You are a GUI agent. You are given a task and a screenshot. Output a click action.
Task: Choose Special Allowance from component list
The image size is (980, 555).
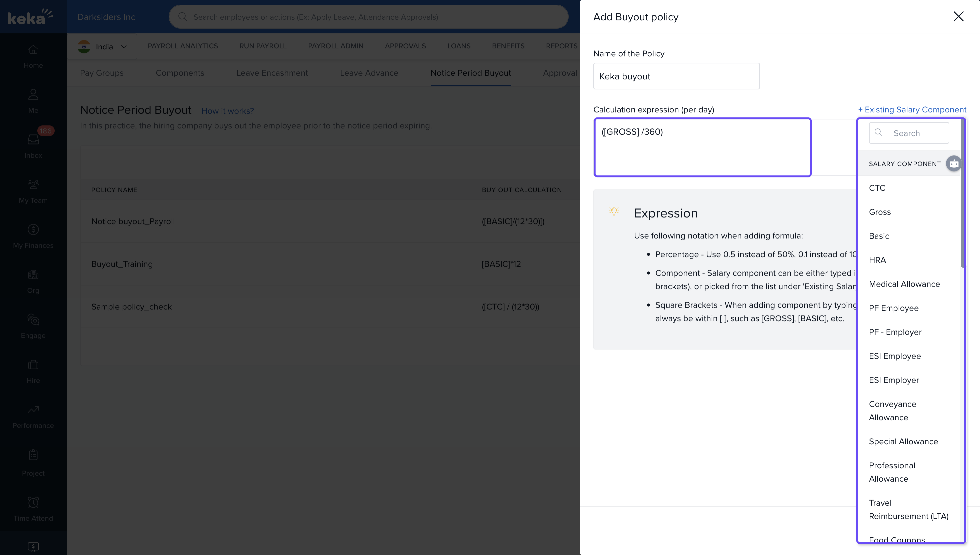(x=903, y=441)
